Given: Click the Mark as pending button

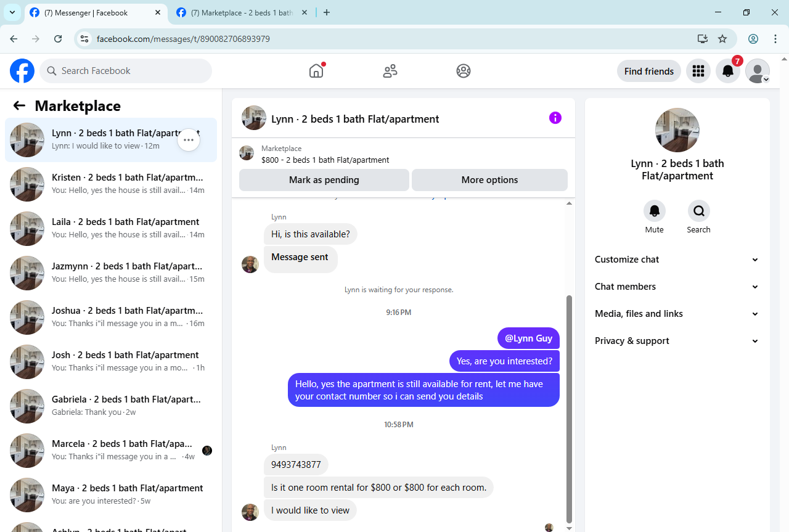Looking at the screenshot, I should point(324,180).
